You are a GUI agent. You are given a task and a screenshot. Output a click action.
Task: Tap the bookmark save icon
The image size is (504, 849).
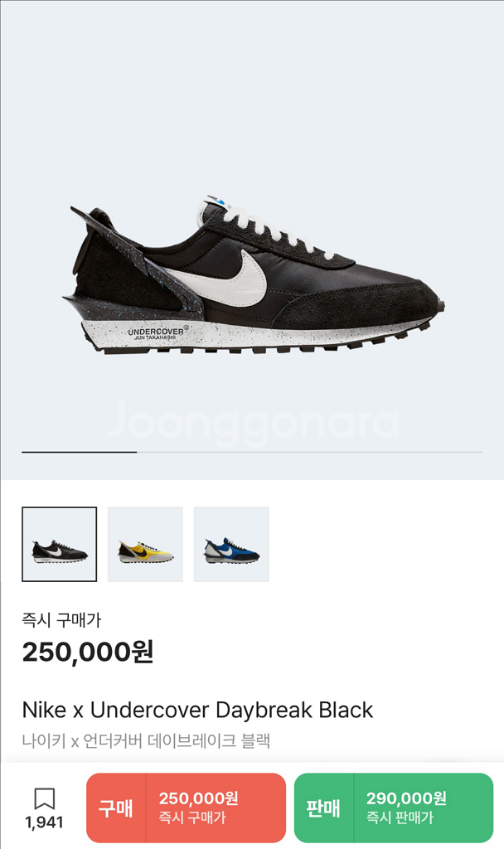point(45,798)
